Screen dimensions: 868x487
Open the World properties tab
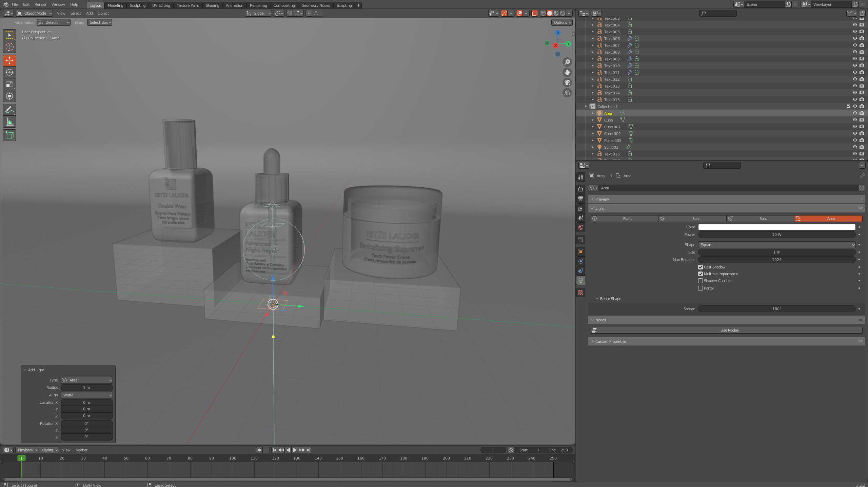(x=581, y=227)
